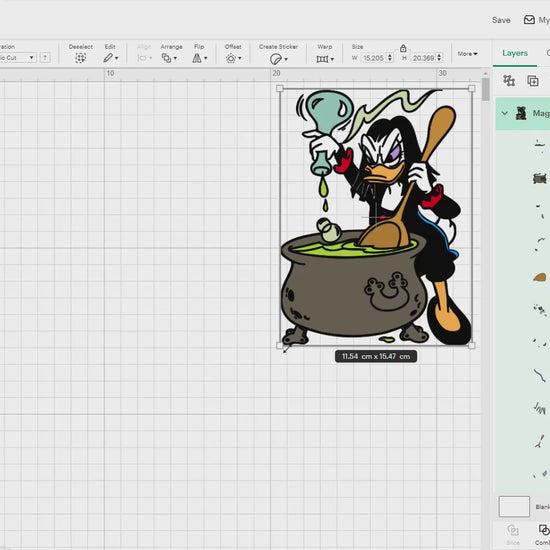Select the red dots layer thumbnail
Image resolution: width=550 pixels, height=550 pixels.
click(x=540, y=342)
